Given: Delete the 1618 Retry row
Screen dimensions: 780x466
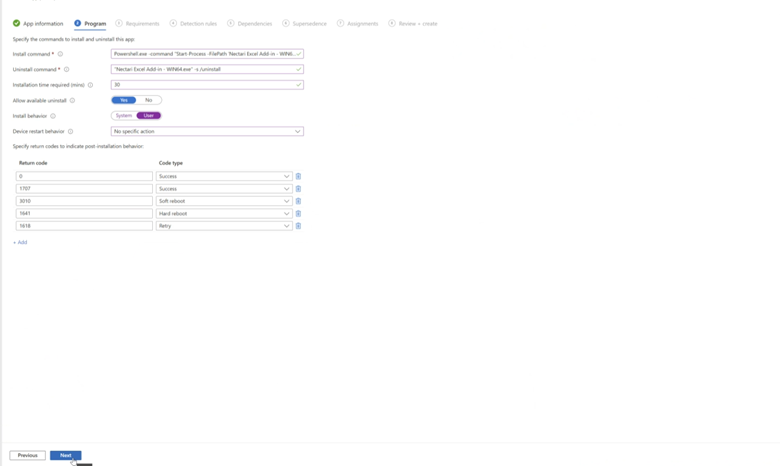Looking at the screenshot, I should pyautogui.click(x=298, y=226).
